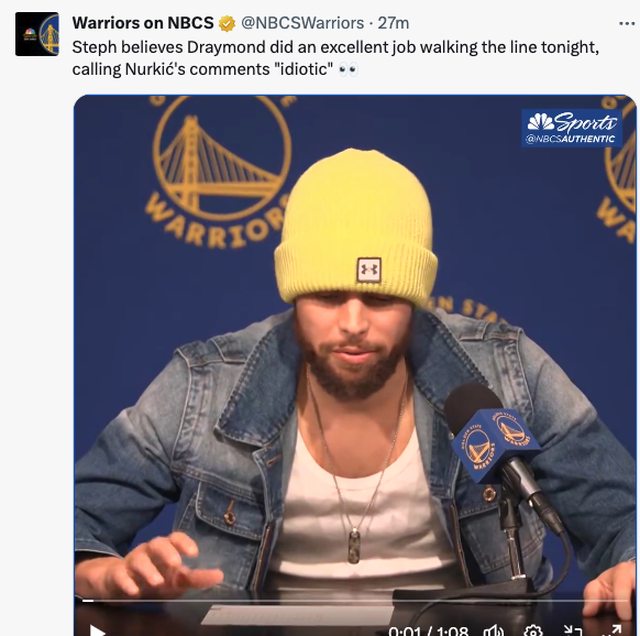Screen dimensions: 640x636
Task: Click the picture-in-picture icon in video controls
Action: pos(573,629)
